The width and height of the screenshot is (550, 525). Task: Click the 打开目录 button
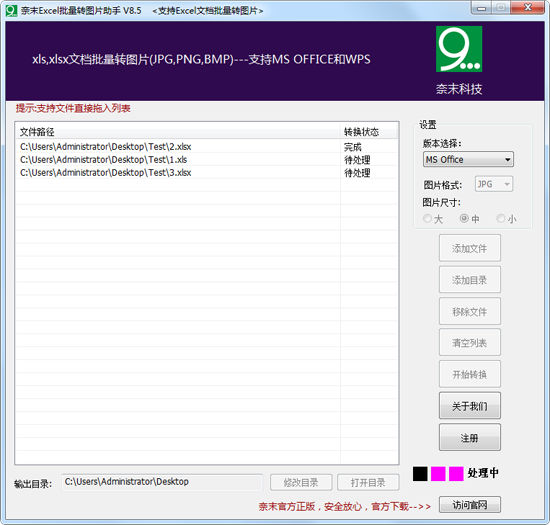(x=368, y=483)
